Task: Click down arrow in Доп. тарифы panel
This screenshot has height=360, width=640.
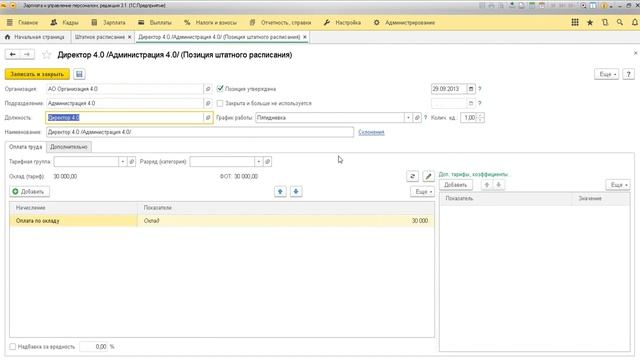Action: point(498,185)
